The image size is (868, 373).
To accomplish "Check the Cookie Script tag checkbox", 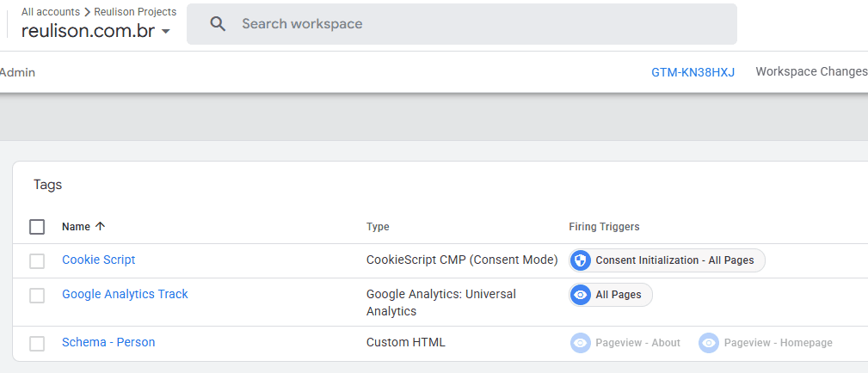I will (x=37, y=260).
